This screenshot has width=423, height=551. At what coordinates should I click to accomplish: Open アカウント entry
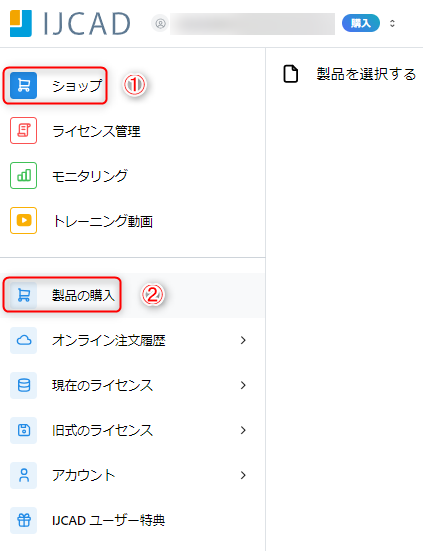[84, 475]
